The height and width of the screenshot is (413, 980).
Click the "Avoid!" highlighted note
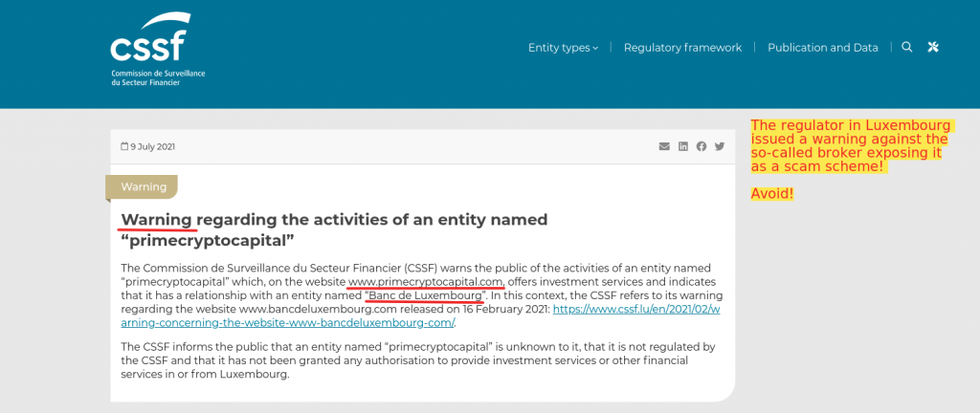[x=772, y=193]
